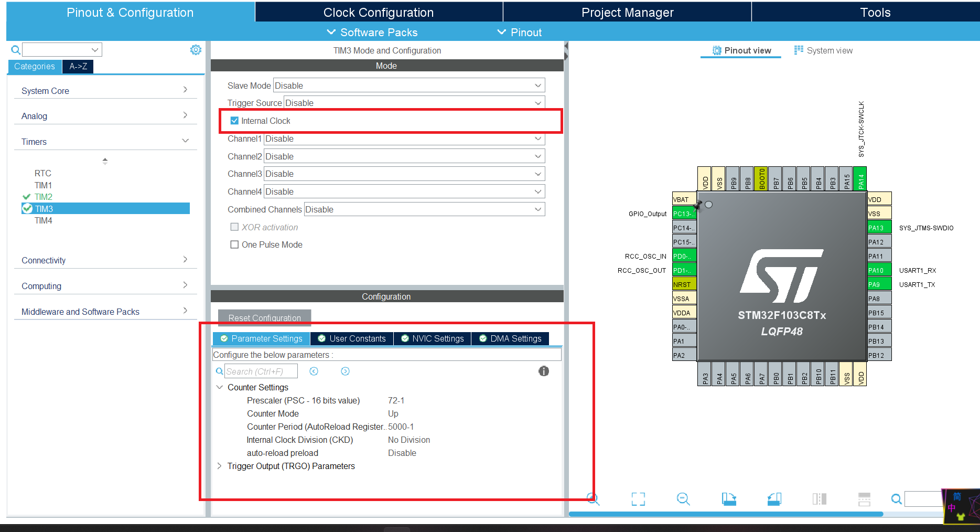Open the settings gear in categories panel
The height and width of the screenshot is (532, 980).
click(x=196, y=50)
